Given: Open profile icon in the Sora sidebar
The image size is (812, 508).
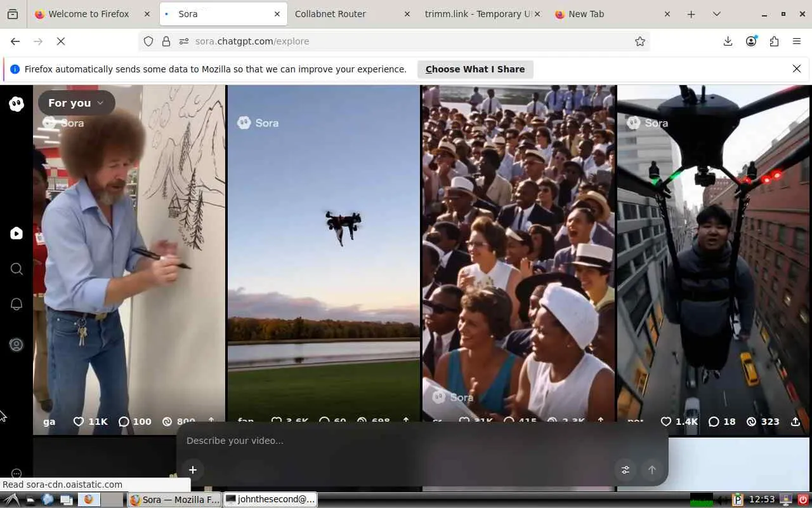Looking at the screenshot, I should click(16, 345).
